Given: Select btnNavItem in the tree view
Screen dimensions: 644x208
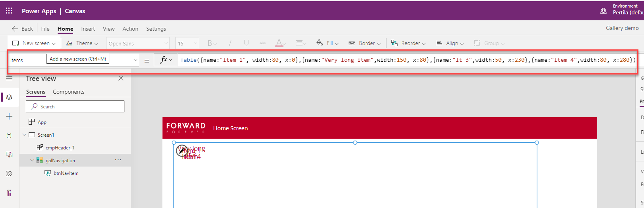Looking at the screenshot, I should (66, 173).
